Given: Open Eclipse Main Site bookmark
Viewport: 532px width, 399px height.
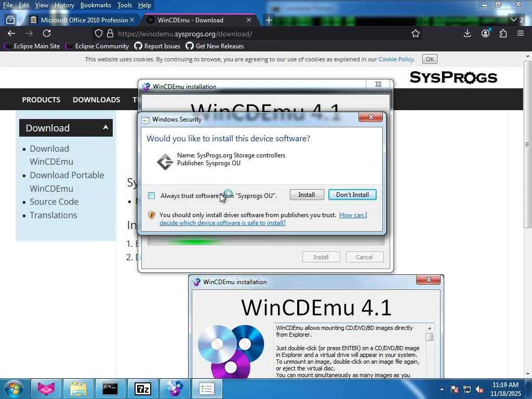Looking at the screenshot, I should [x=33, y=46].
